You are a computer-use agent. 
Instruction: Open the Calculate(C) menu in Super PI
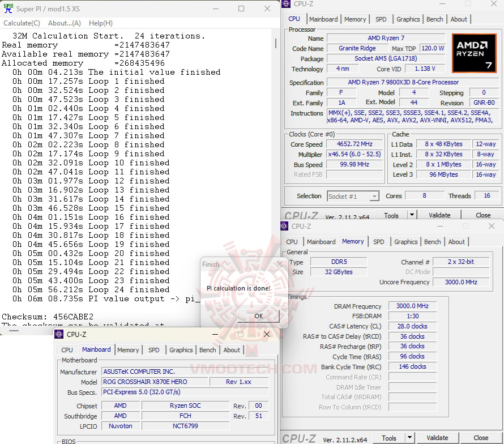coord(22,23)
